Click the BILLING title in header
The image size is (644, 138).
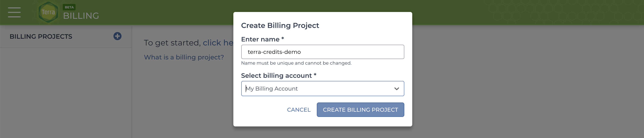tap(81, 16)
